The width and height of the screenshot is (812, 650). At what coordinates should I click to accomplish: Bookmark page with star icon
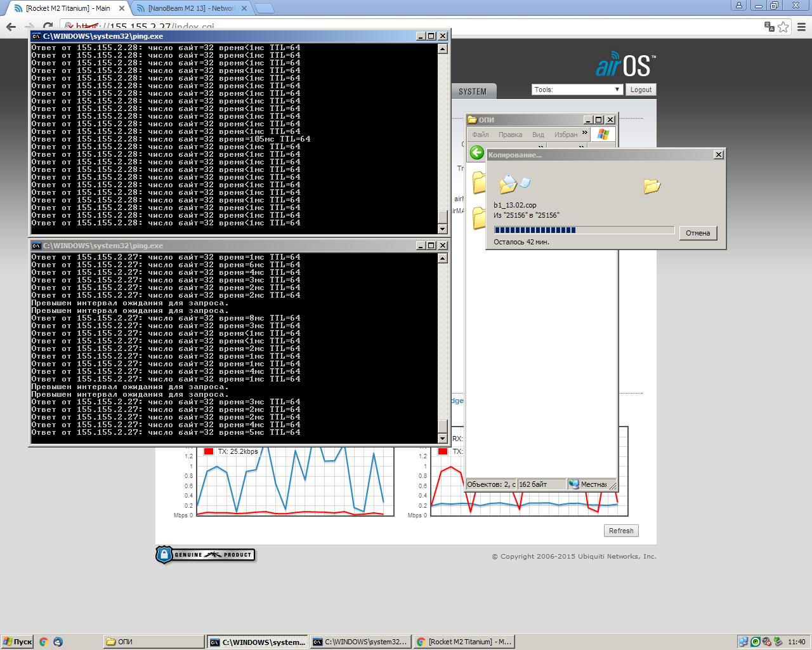pos(783,27)
